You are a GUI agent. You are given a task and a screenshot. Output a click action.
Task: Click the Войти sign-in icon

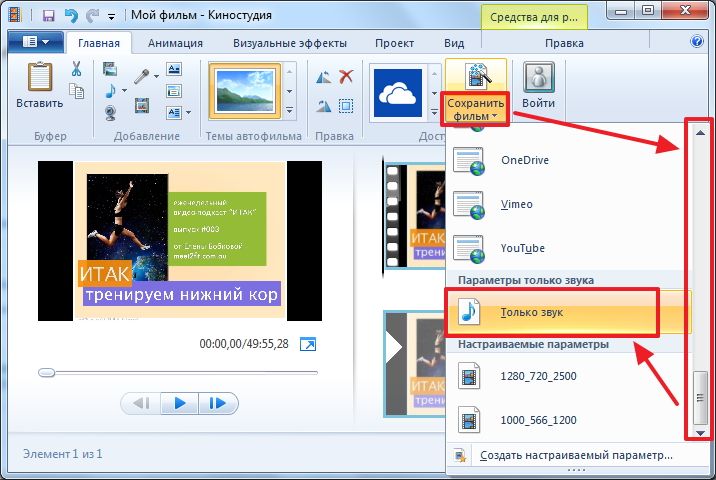pyautogui.click(x=539, y=77)
